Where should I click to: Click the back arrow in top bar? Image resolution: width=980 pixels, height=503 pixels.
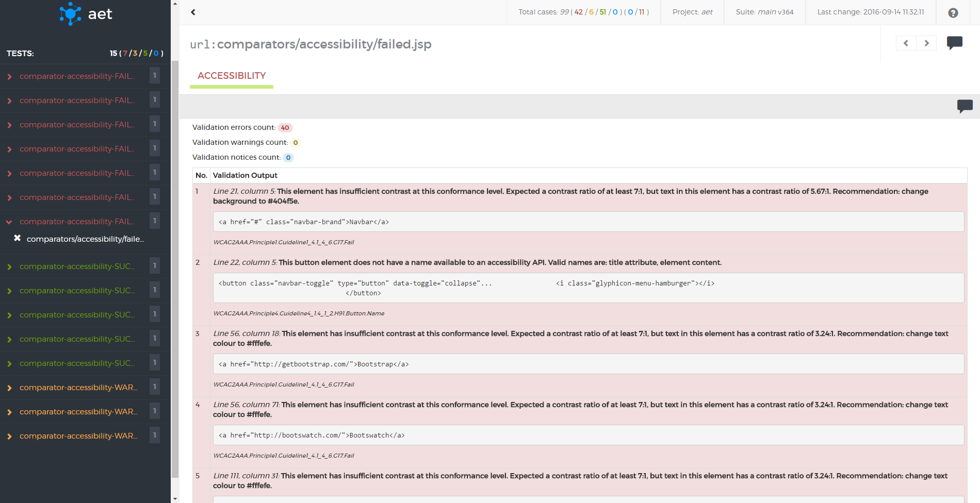(x=193, y=12)
